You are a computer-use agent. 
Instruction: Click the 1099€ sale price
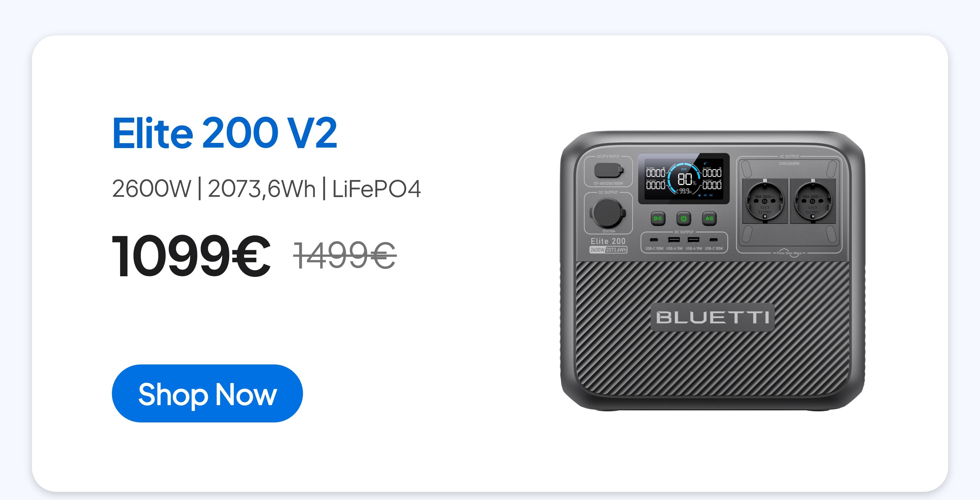tap(191, 255)
